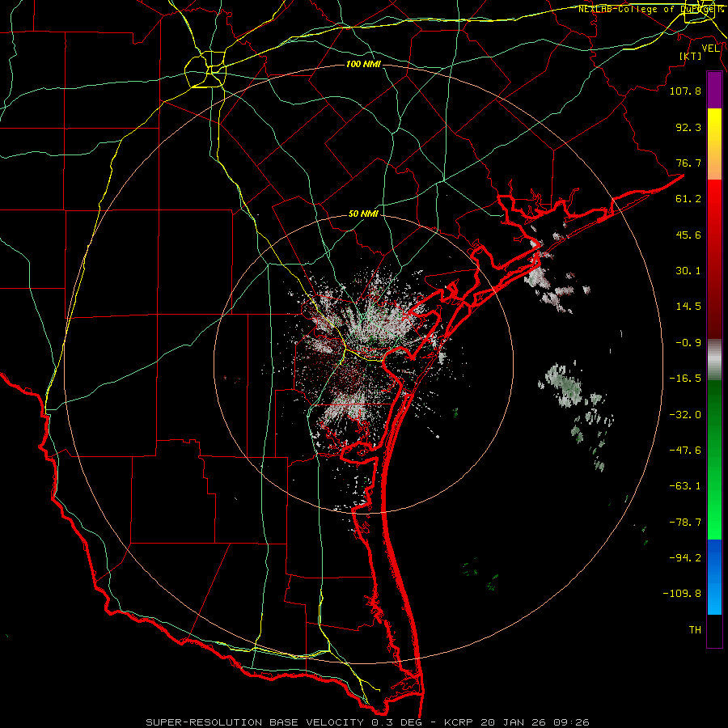
Task: Click the "VEL" legend title
Action: (710, 49)
